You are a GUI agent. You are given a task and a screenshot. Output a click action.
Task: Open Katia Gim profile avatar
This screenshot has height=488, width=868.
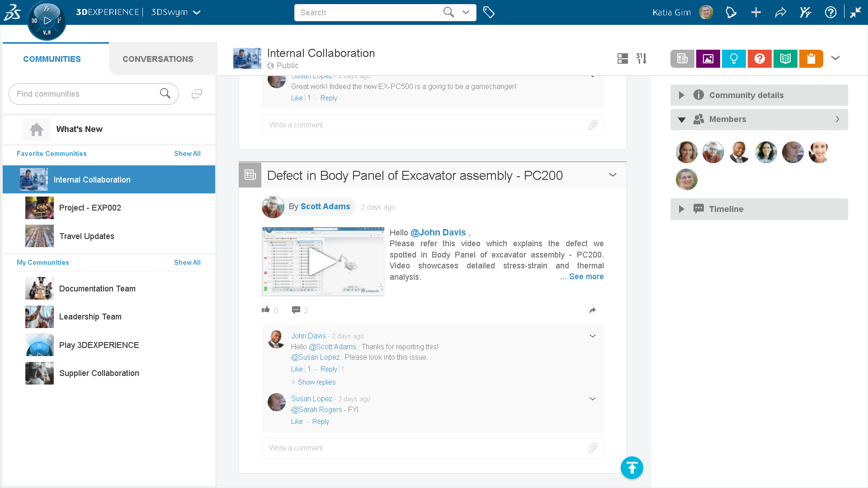706,12
